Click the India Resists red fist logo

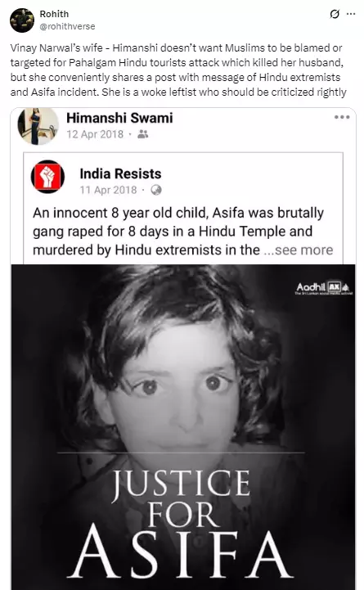tap(47, 177)
